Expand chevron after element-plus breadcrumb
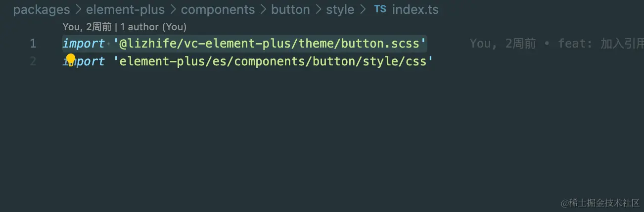 coord(173,9)
